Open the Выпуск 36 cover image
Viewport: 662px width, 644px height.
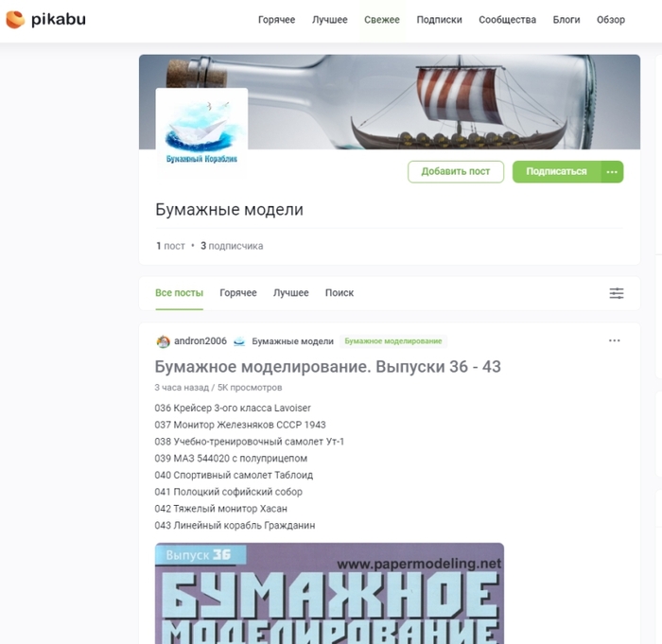click(x=329, y=593)
